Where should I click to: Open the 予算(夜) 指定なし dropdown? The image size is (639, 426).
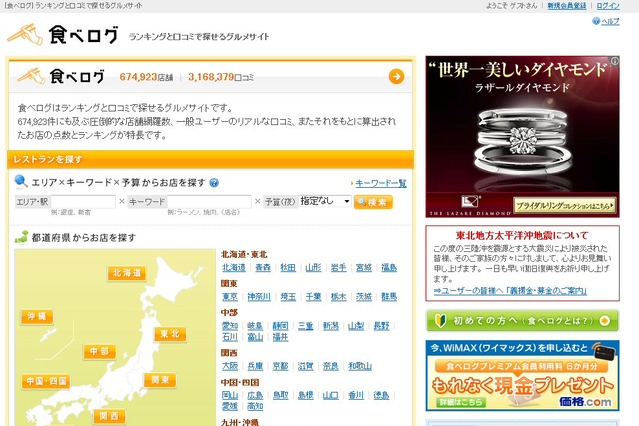pos(325,201)
